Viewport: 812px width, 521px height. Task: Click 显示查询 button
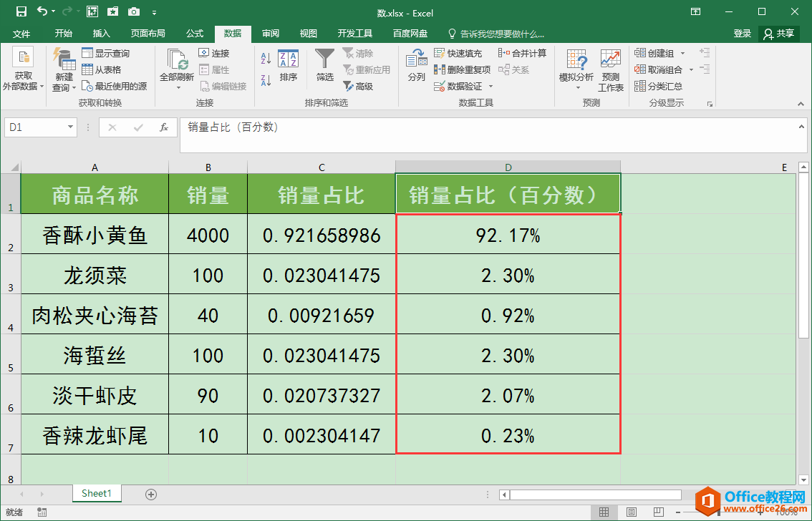coord(106,53)
